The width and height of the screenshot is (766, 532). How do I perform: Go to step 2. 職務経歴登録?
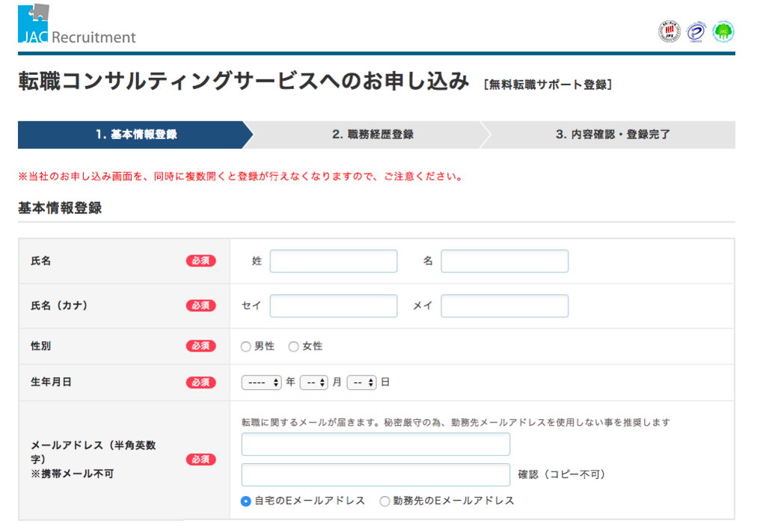click(373, 135)
